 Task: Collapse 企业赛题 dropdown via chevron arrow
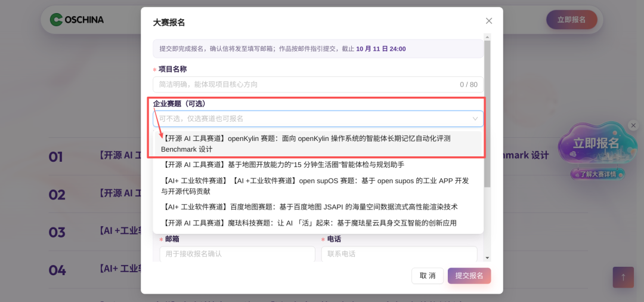tap(475, 119)
